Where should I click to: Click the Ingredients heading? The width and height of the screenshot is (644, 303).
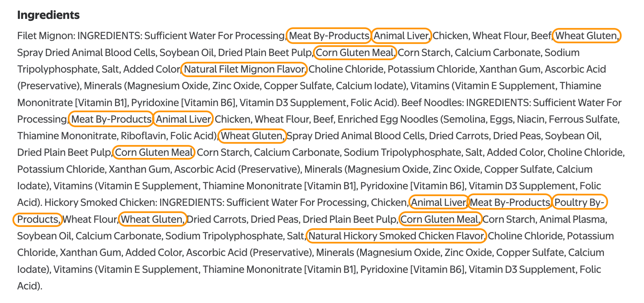point(48,15)
